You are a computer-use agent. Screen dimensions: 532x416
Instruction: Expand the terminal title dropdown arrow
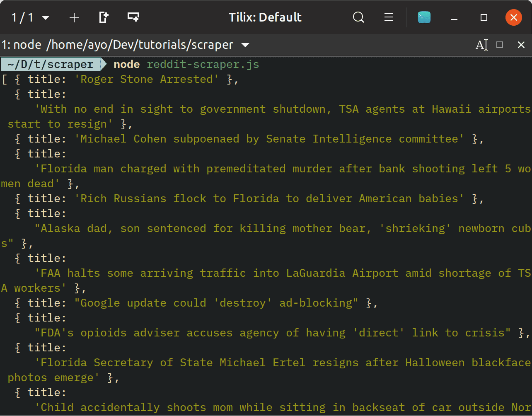pyautogui.click(x=245, y=45)
